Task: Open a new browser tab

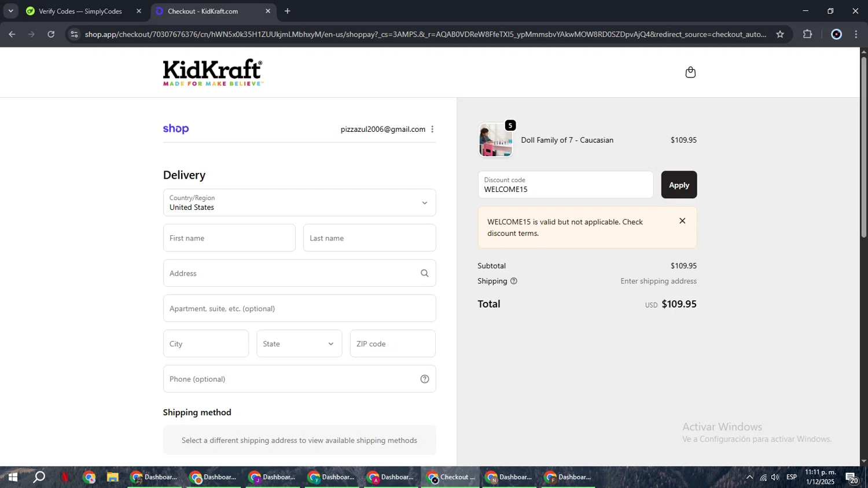Action: (x=288, y=11)
